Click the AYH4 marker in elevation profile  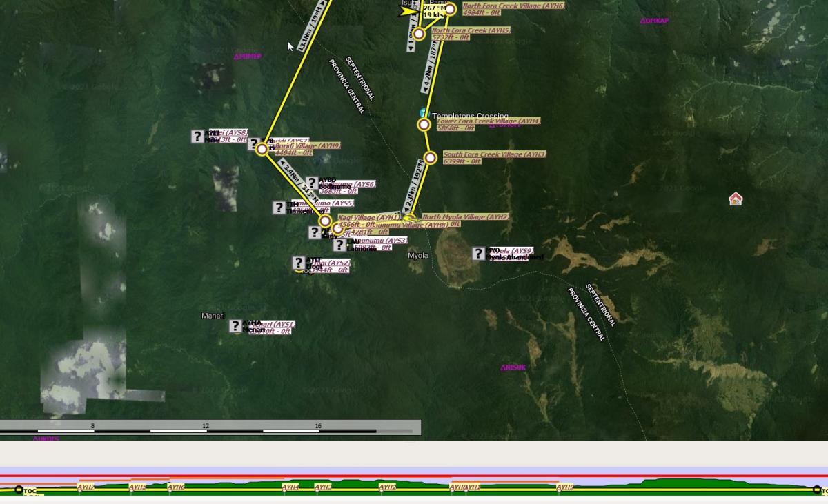tap(290, 487)
